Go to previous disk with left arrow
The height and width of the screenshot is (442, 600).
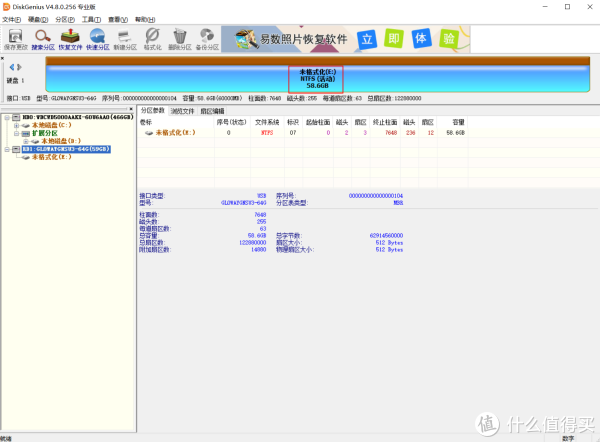click(x=11, y=67)
